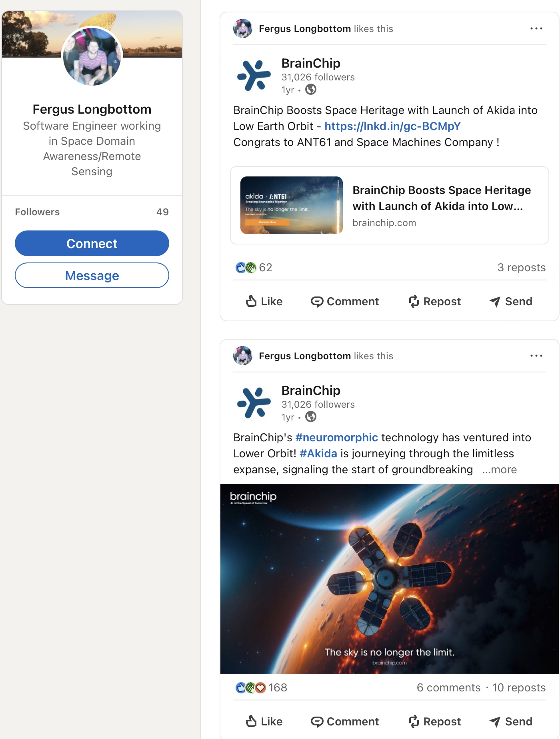Send the neuromorphic technology post
This screenshot has width=560, height=739.
[x=511, y=721]
